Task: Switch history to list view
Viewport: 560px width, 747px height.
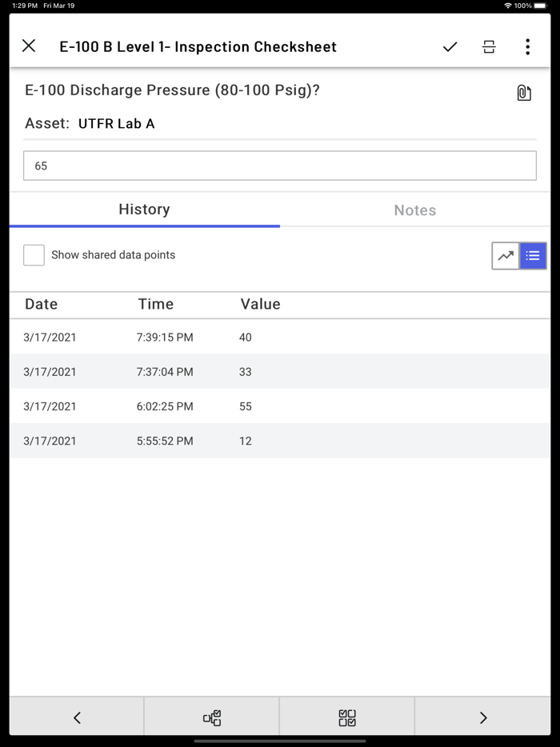Action: click(x=533, y=256)
